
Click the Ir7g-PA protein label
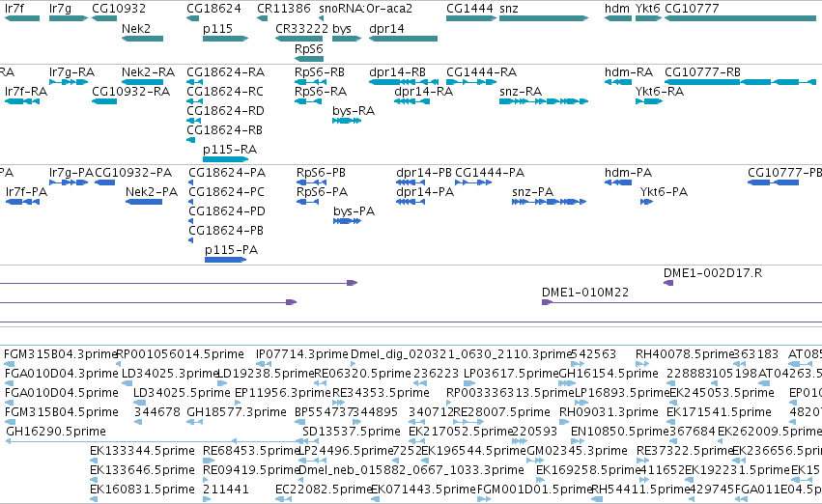71,173
